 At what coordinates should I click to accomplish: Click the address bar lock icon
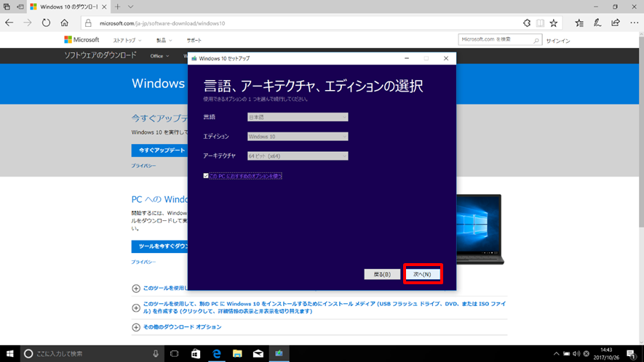pyautogui.click(x=88, y=23)
